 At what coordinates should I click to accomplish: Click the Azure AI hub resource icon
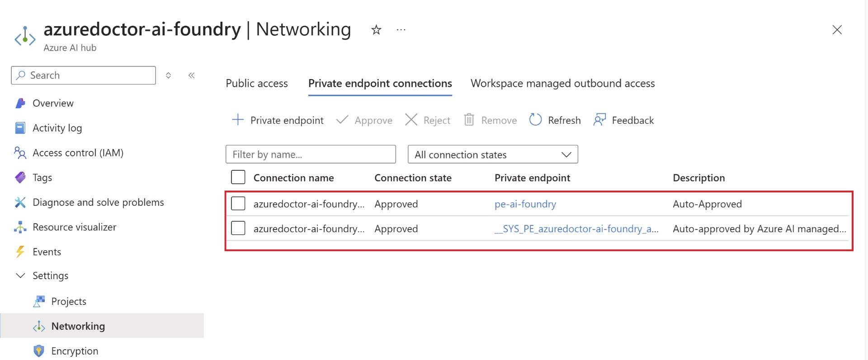coord(25,37)
